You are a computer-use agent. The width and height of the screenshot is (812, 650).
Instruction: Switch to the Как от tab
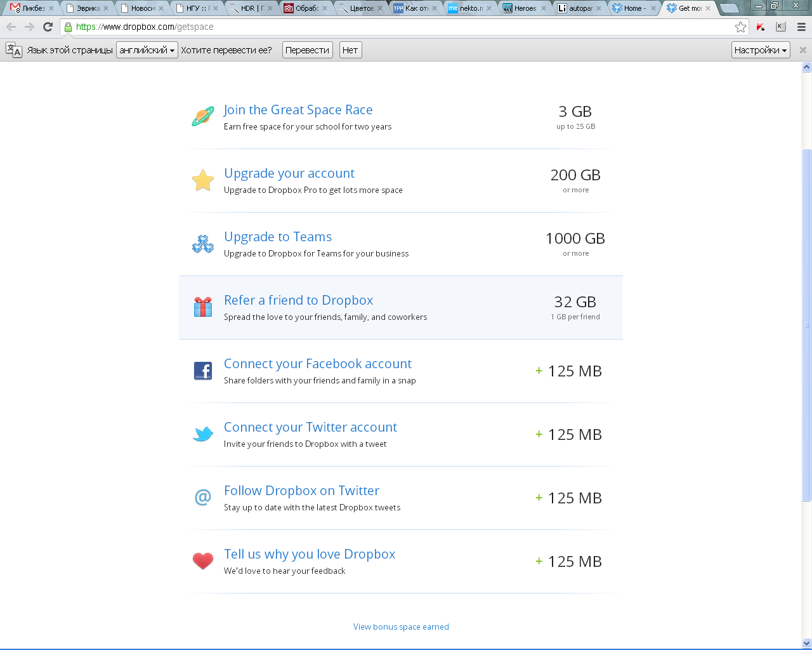pyautogui.click(x=414, y=8)
